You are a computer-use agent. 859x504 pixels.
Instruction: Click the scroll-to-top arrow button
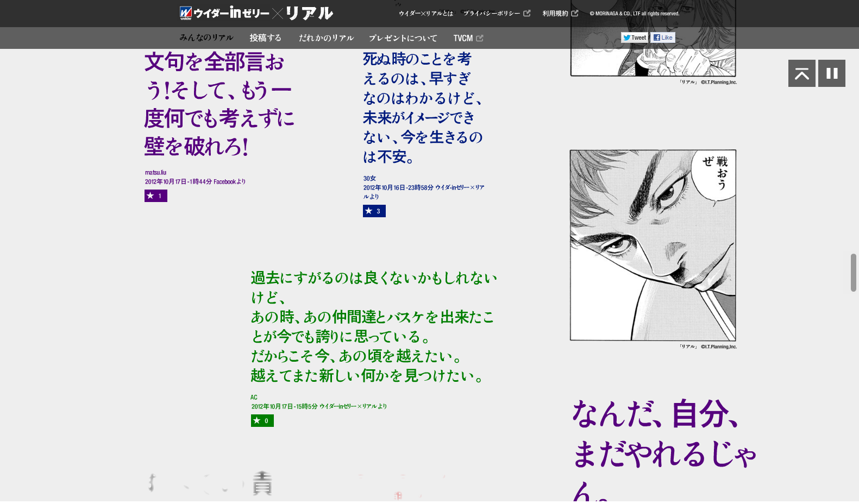pos(801,73)
